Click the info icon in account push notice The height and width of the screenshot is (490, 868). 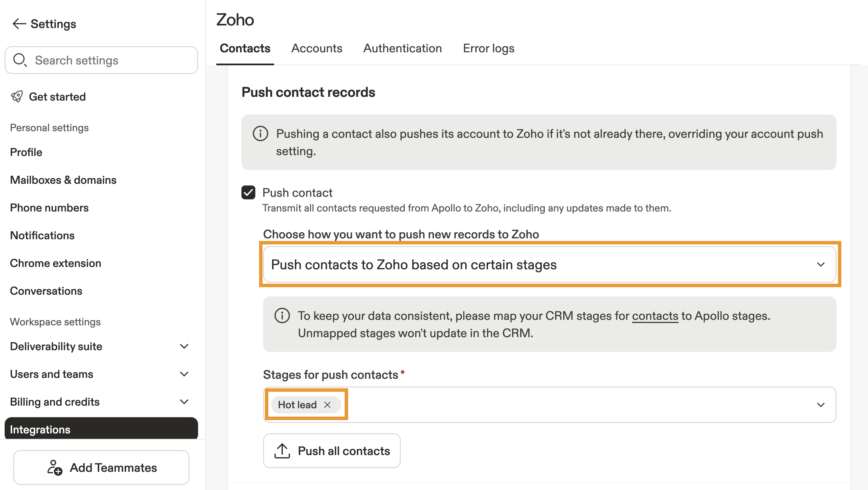(x=260, y=134)
